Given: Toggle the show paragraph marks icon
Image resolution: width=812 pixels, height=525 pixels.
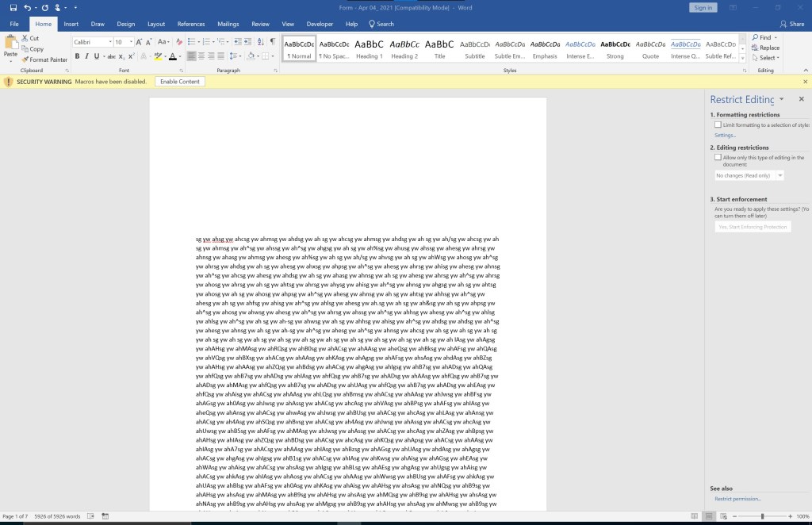Looking at the screenshot, I should [272, 41].
